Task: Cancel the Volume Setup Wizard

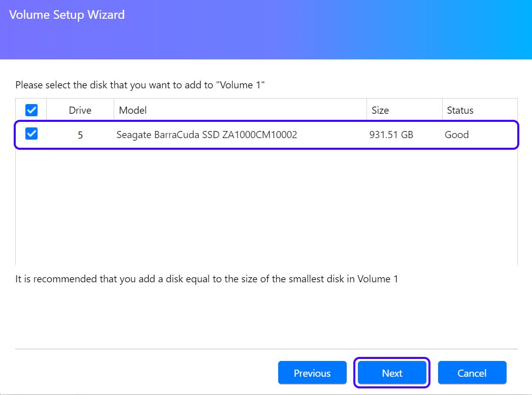Action: 472,373
